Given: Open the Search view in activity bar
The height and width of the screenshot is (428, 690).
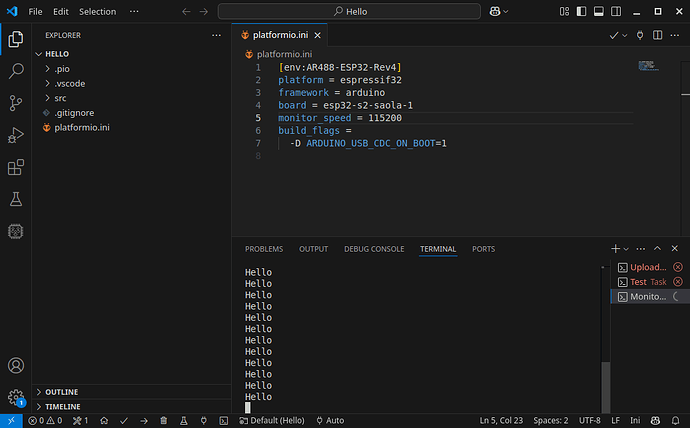Looking at the screenshot, I should 16,71.
